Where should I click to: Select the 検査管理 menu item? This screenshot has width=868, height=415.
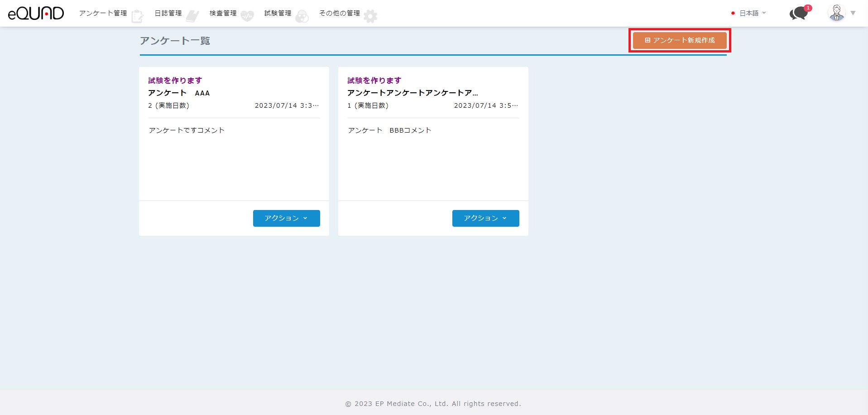pos(223,13)
